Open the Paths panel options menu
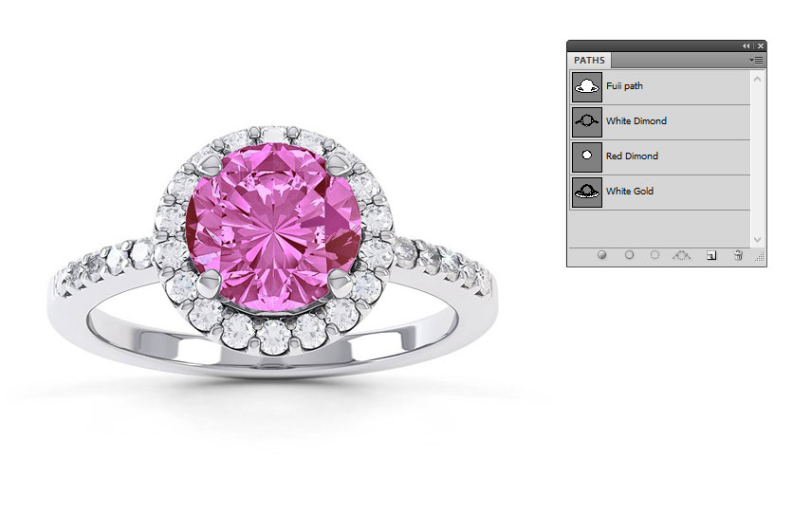This screenshot has width=793, height=532. tap(757, 60)
